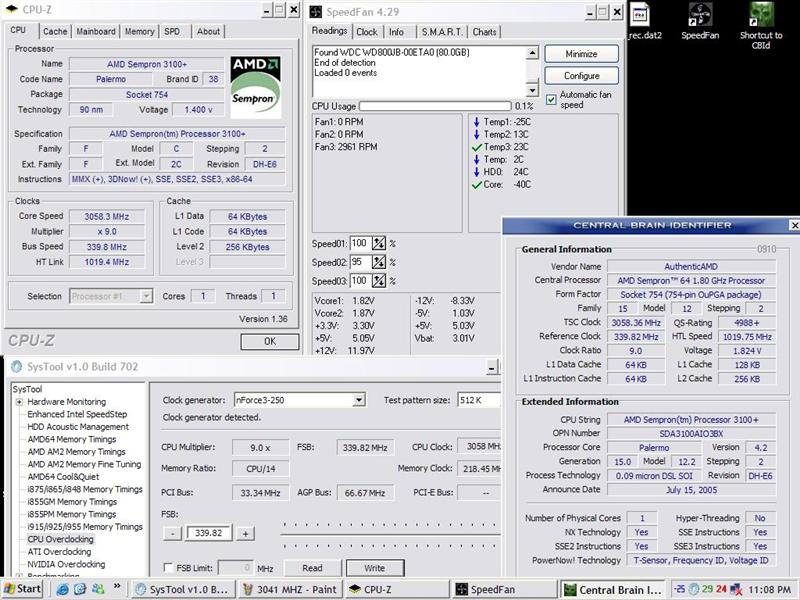Click the SpeedFan title bar icon
This screenshot has height=600, width=800.
pos(316,12)
